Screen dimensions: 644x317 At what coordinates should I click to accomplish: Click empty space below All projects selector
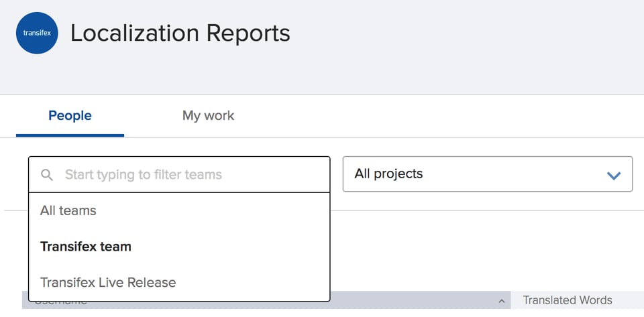(487, 248)
